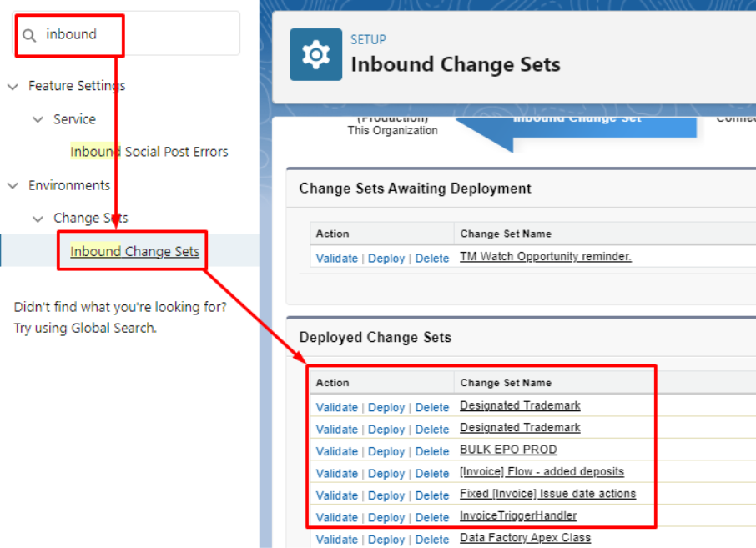Image resolution: width=756 pixels, height=548 pixels.
Task: Open TM Watch Opportunity reminder change set
Action: [x=545, y=257]
